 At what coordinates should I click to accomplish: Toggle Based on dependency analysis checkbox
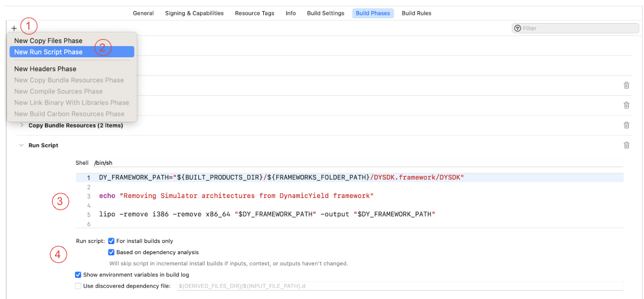pos(112,252)
